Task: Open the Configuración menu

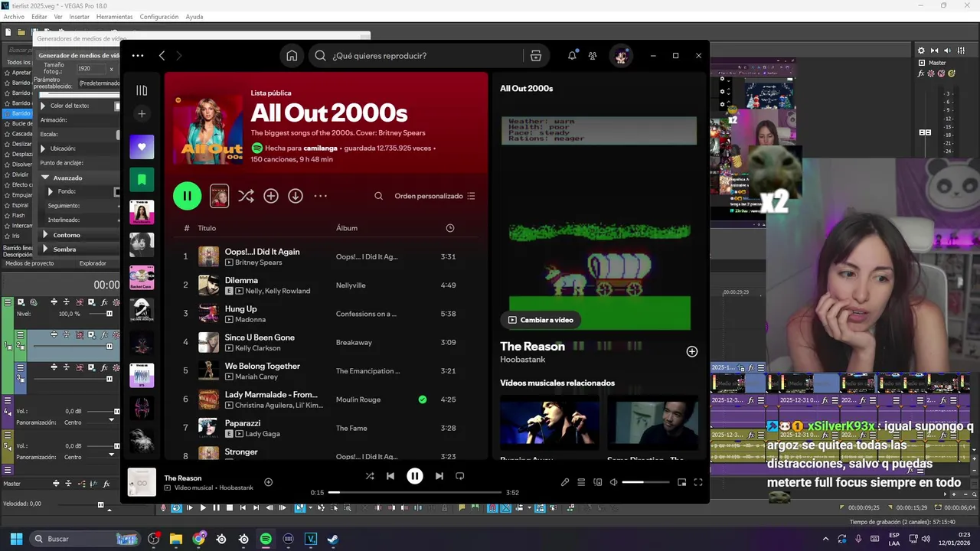Action: click(x=159, y=17)
